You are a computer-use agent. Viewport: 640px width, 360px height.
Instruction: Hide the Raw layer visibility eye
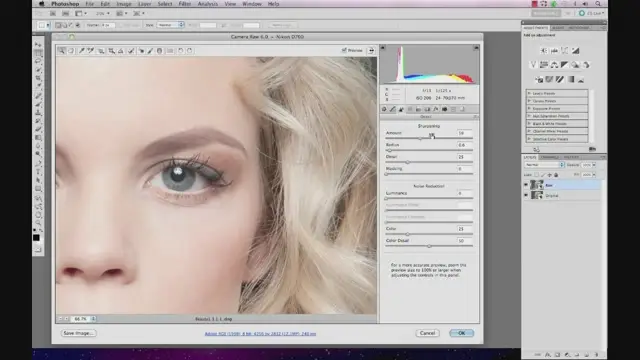[526, 185]
